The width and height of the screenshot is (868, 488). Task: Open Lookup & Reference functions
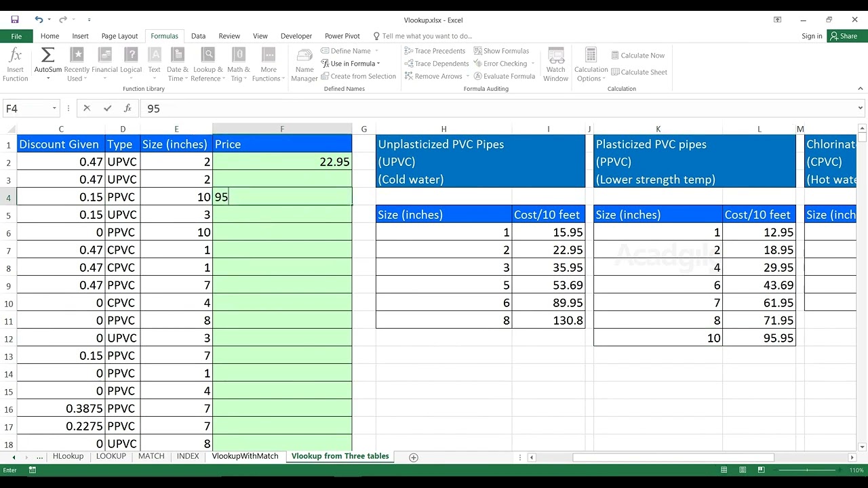click(x=208, y=65)
